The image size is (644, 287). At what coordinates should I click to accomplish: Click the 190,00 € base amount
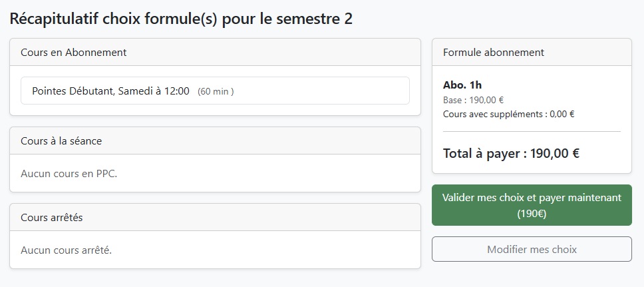[x=487, y=101]
